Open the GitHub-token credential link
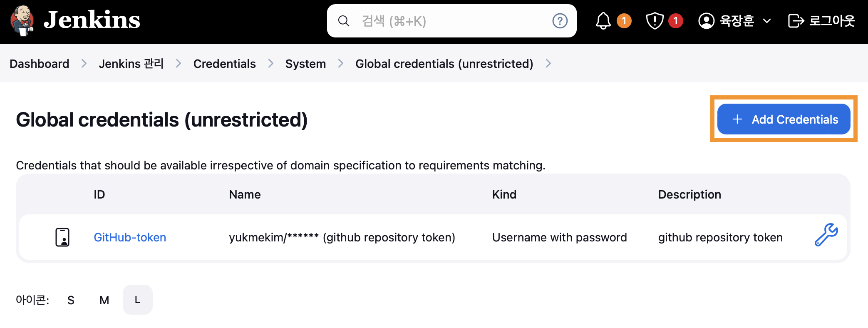The width and height of the screenshot is (868, 328). 130,237
